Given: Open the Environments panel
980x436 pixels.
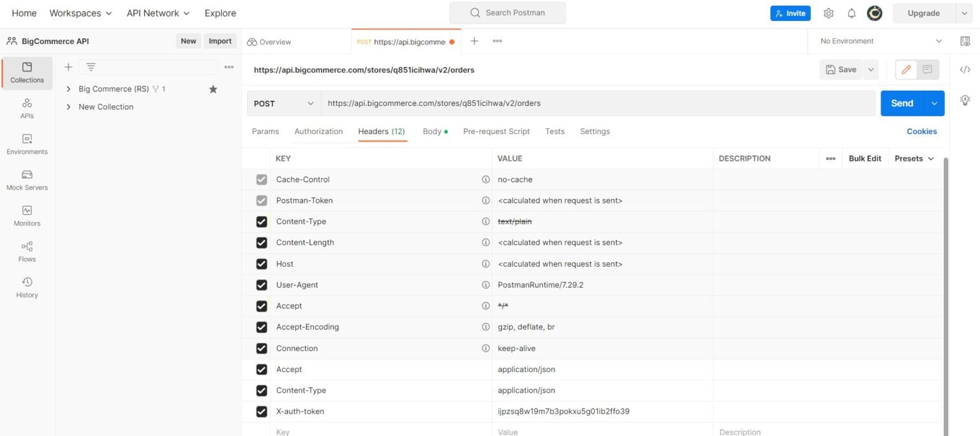Looking at the screenshot, I should [x=26, y=144].
